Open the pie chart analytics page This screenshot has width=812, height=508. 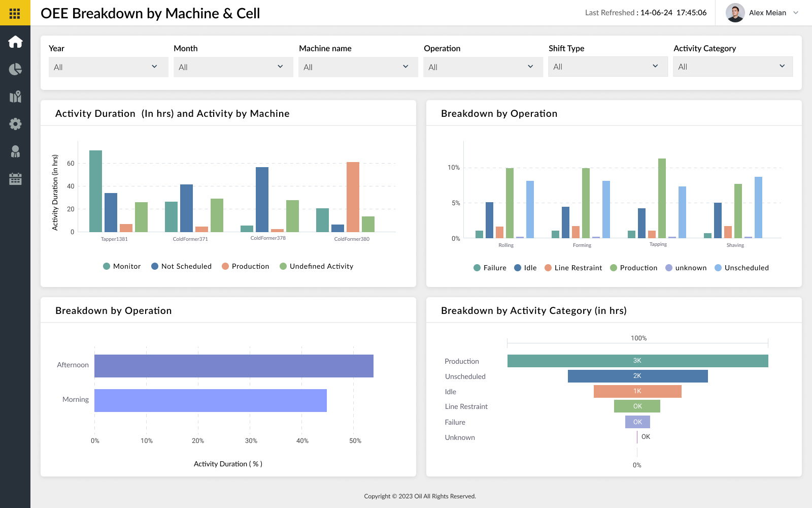(15, 69)
